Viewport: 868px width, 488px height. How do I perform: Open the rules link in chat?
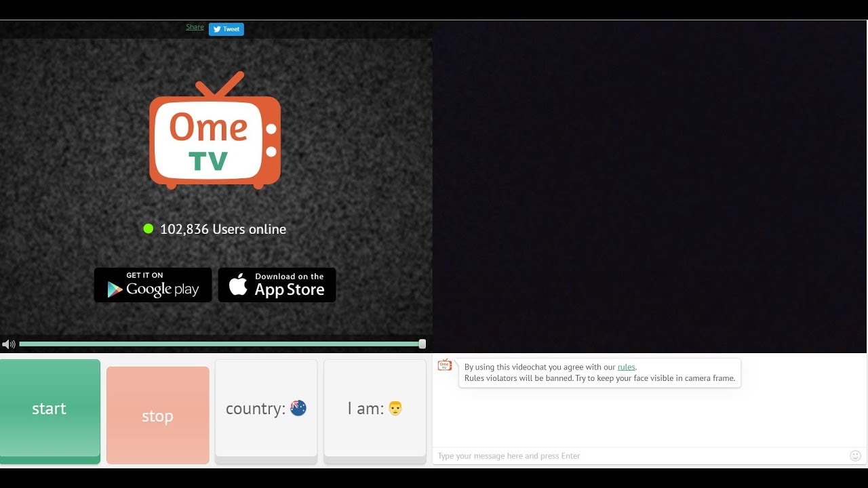pos(626,367)
